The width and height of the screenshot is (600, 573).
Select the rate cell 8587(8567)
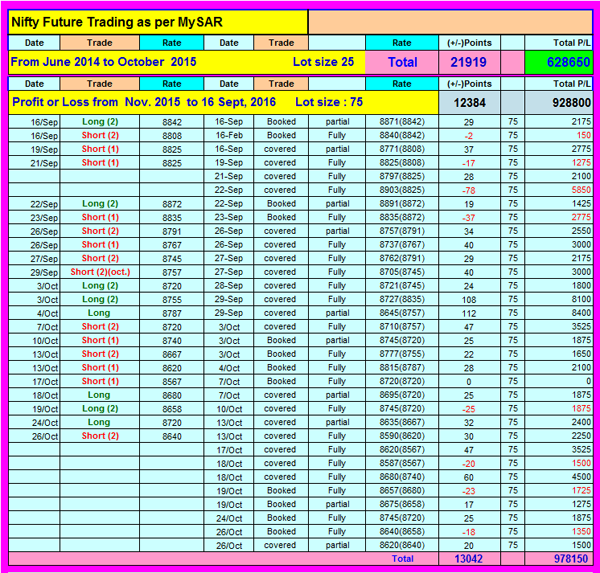(x=402, y=463)
